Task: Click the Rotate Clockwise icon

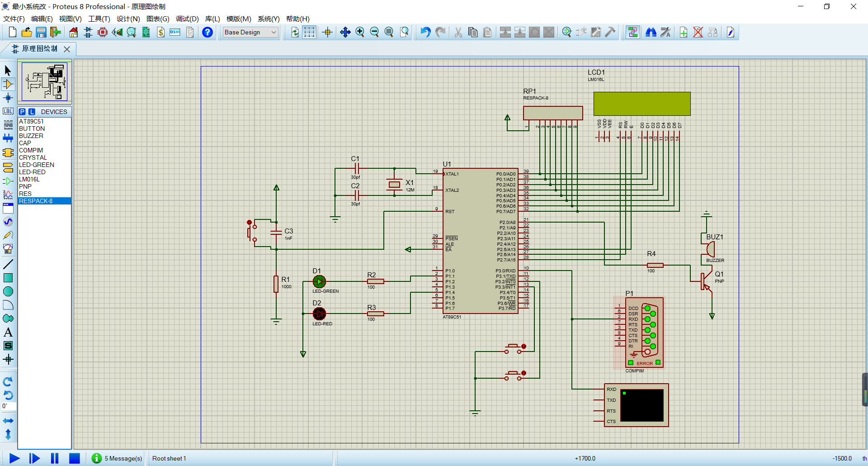Action: pos(8,382)
